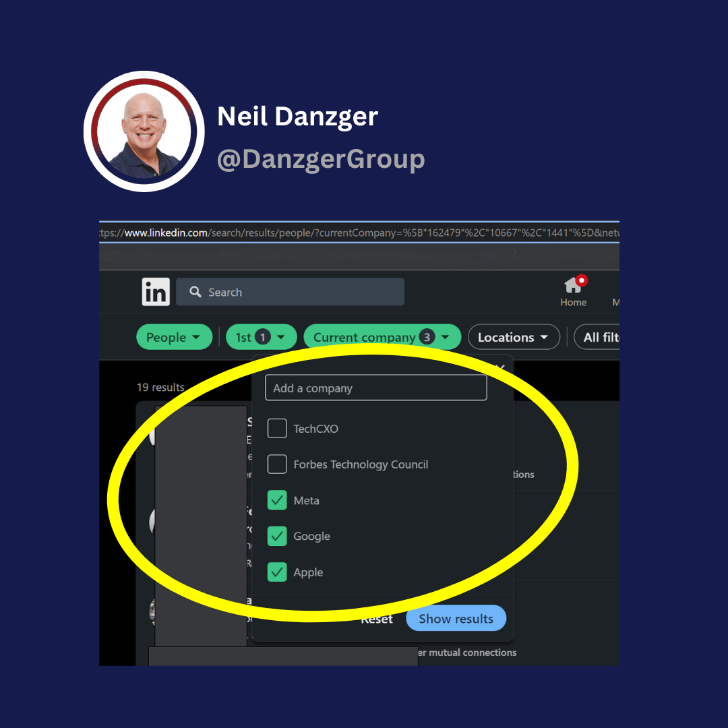
Task: Focus the Add a company field
Action: (x=375, y=388)
